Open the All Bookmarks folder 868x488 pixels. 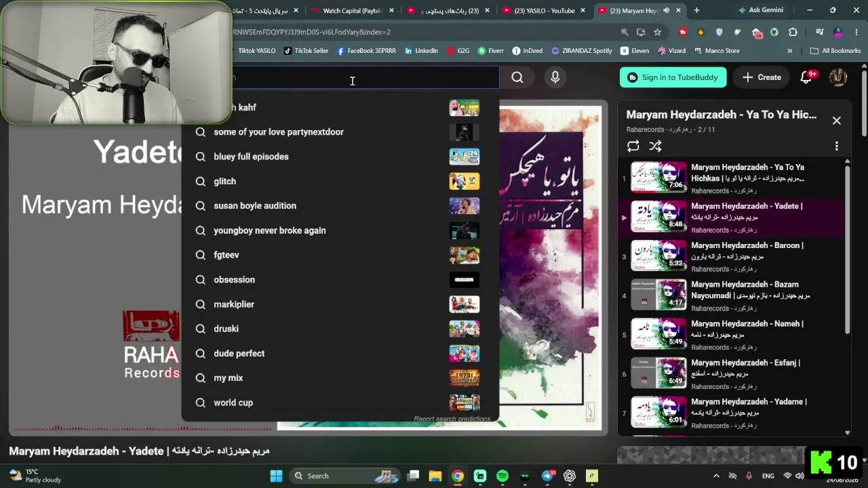[835, 51]
